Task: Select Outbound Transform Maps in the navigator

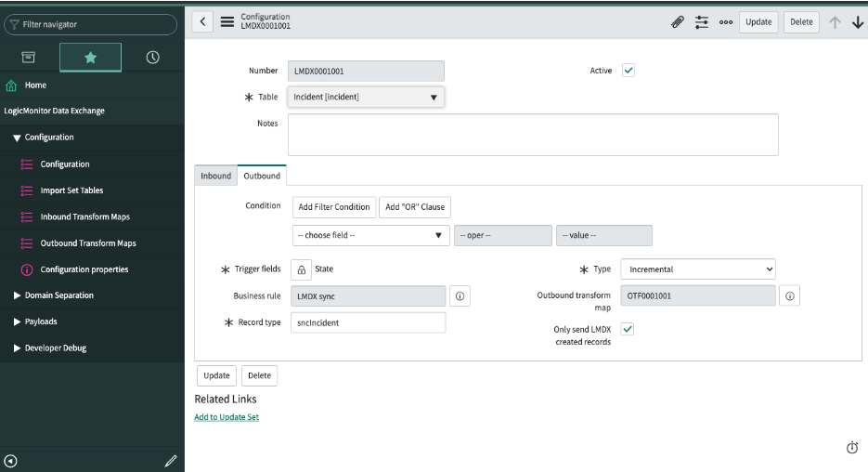Action: 88,243
